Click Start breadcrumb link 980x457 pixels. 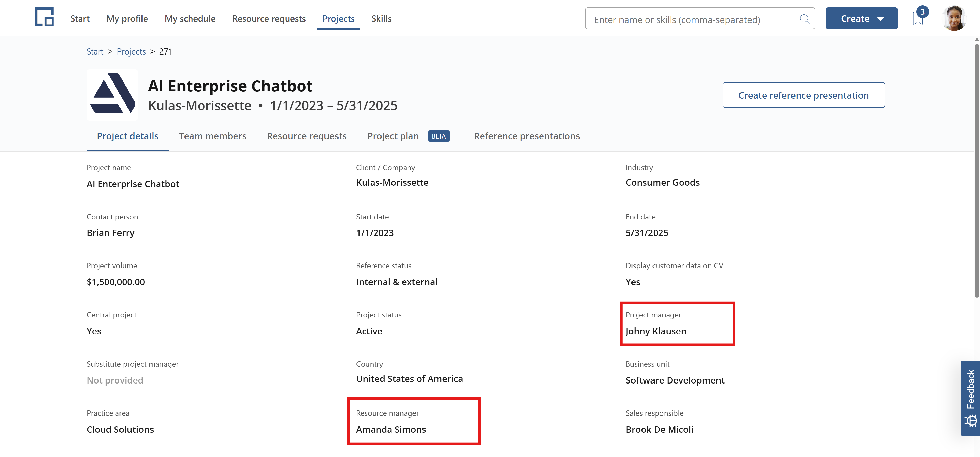click(95, 51)
